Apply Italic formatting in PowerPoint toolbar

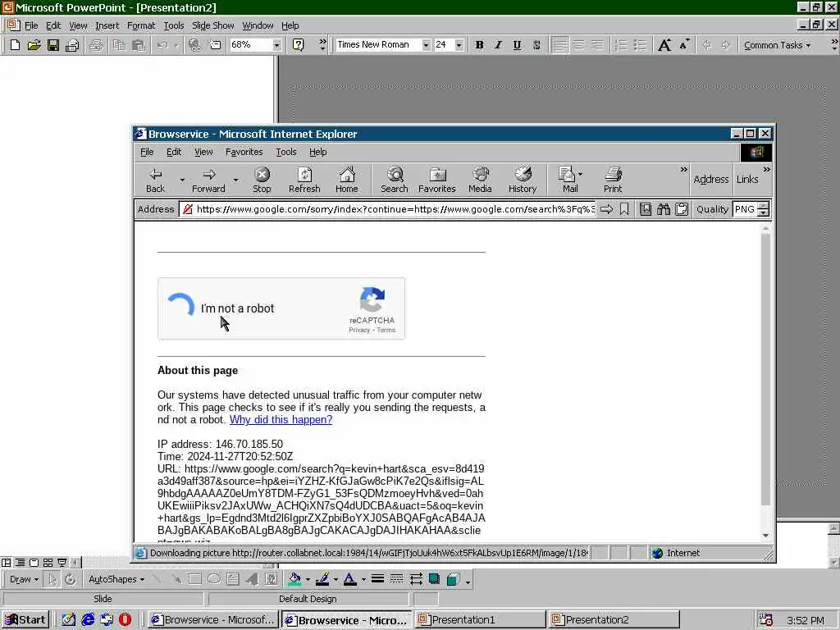[498, 45]
